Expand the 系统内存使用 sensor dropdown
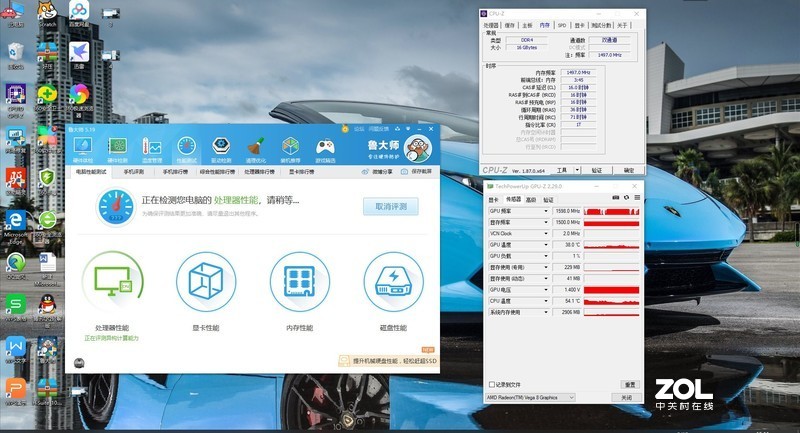 tap(545, 312)
